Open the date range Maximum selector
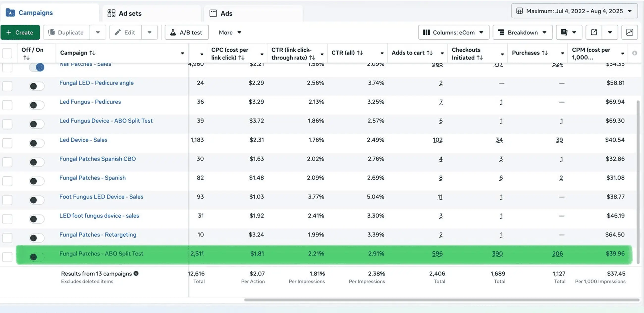 pyautogui.click(x=574, y=11)
